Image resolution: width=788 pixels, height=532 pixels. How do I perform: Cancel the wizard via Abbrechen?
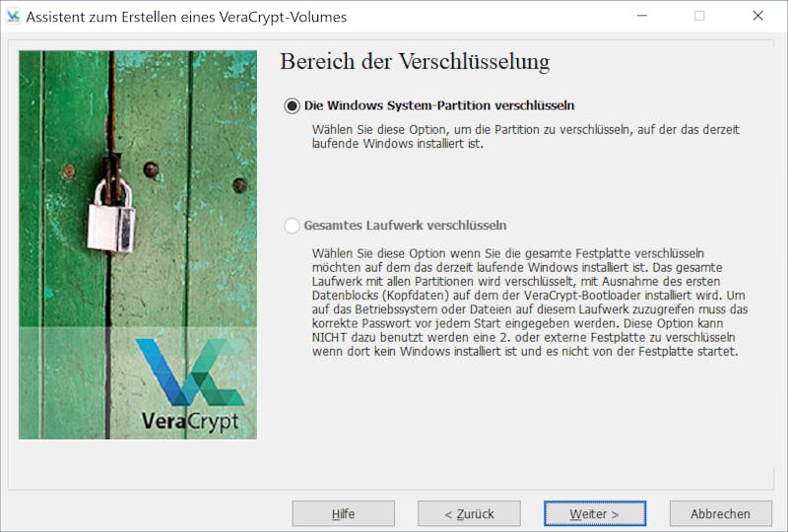721,514
